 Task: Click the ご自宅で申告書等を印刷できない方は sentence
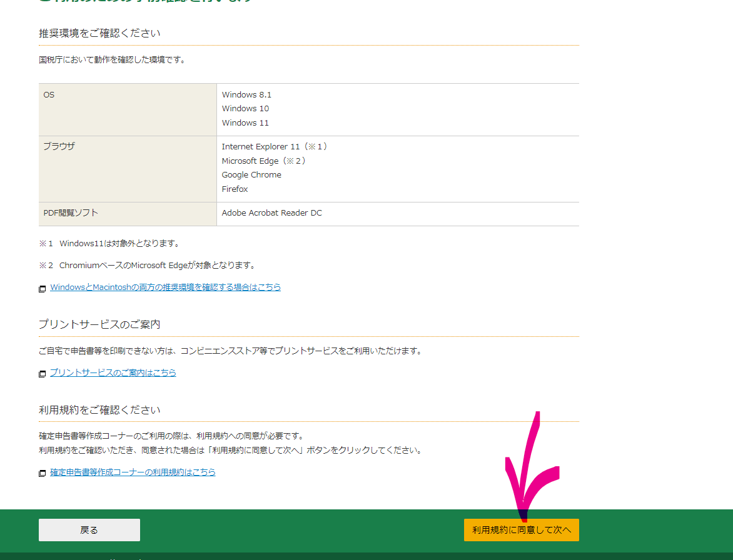[231, 351]
